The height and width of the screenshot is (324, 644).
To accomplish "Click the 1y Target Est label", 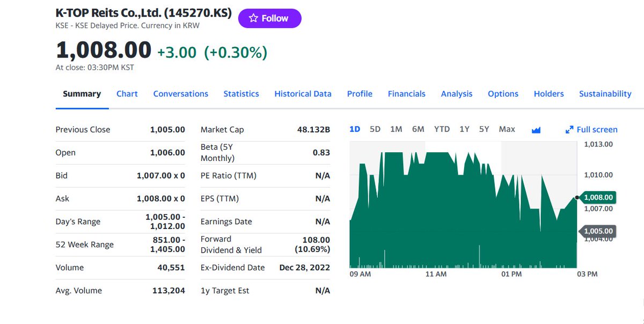I will coord(225,291).
